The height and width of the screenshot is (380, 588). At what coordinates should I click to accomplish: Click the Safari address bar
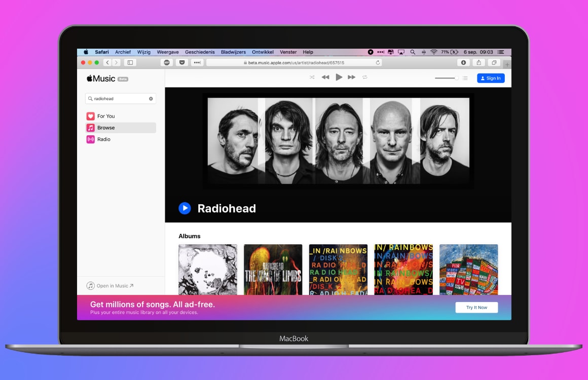click(x=294, y=63)
